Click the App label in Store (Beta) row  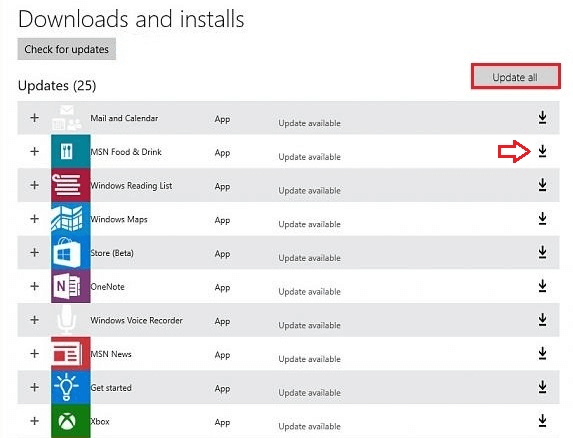[222, 254]
